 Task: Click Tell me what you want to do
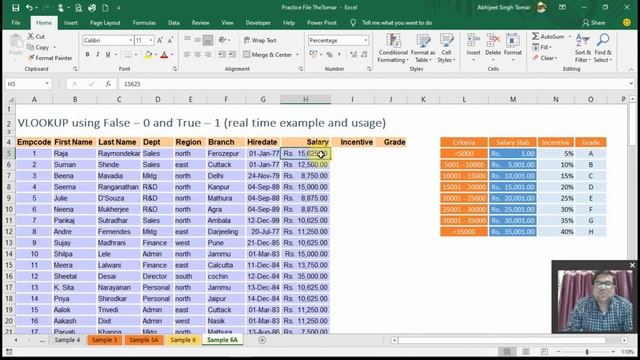click(x=397, y=23)
